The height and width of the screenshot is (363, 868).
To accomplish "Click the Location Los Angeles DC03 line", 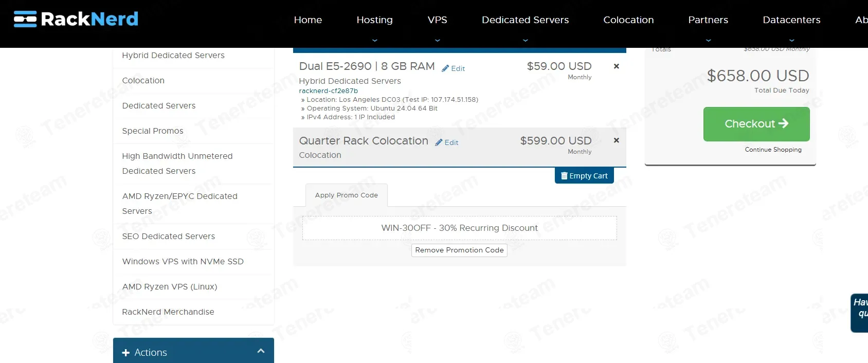I will (x=390, y=100).
